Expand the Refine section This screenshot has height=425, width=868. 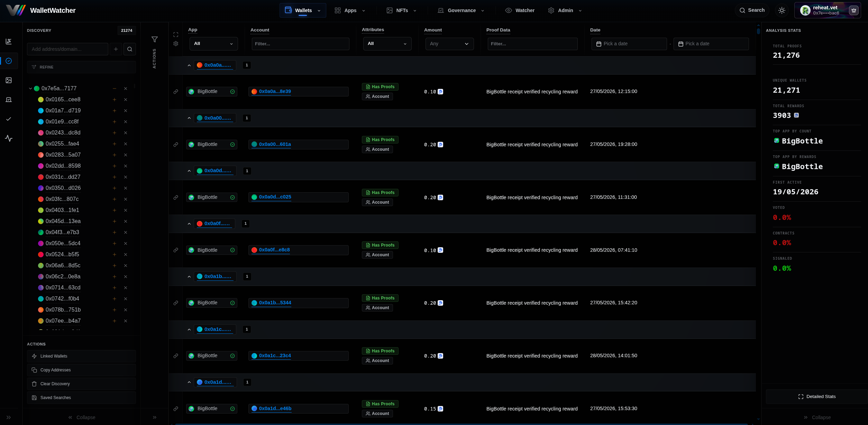coord(81,67)
